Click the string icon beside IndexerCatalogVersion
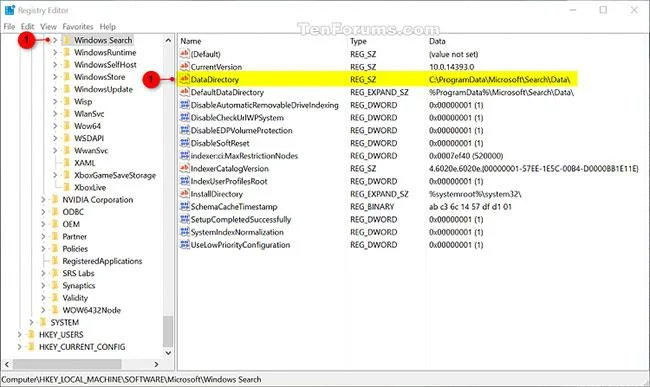Screen dimensions: 650x387 [x=185, y=168]
